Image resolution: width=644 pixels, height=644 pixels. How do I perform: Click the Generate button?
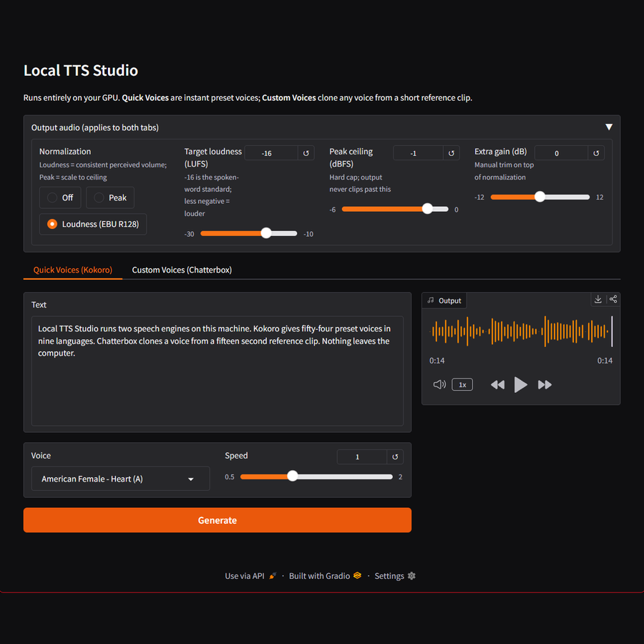click(218, 520)
